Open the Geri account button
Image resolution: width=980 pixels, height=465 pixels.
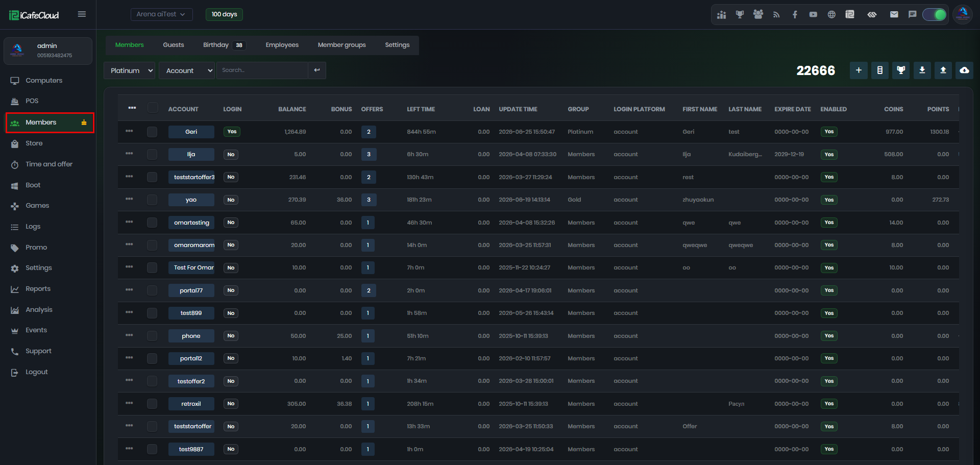click(x=191, y=132)
